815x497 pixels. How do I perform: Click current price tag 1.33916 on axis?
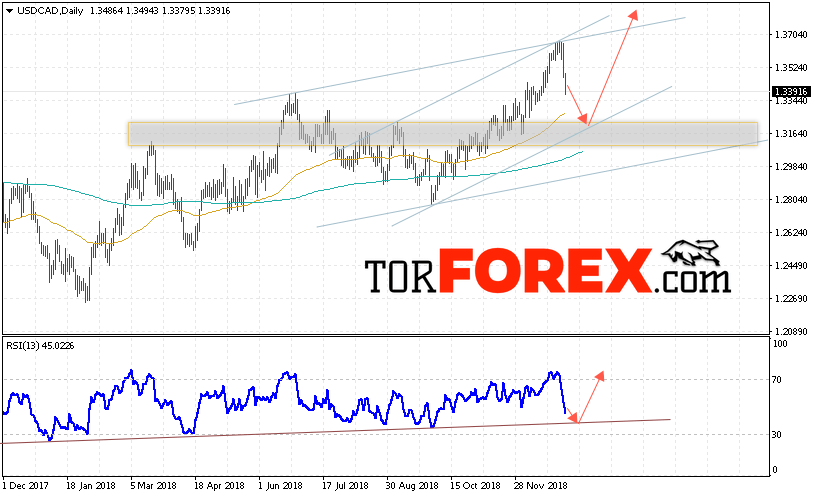point(791,91)
